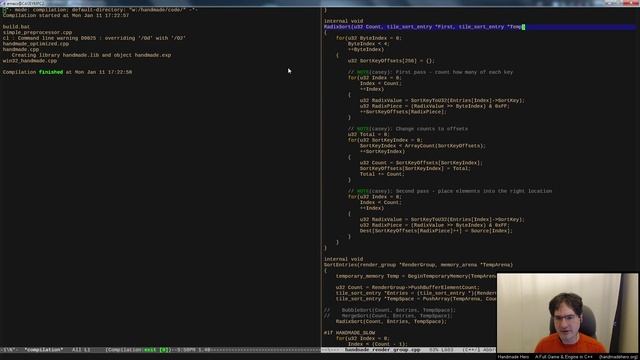The width and height of the screenshot is (640, 360).
Task: Click the 'ByteIndex < 4;' line
Action: point(369,44)
